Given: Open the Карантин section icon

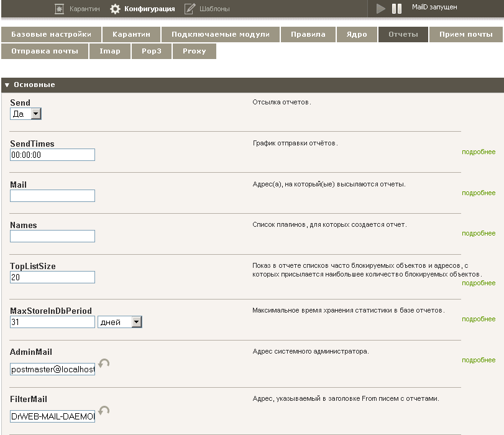Looking at the screenshot, I should tap(59, 9).
